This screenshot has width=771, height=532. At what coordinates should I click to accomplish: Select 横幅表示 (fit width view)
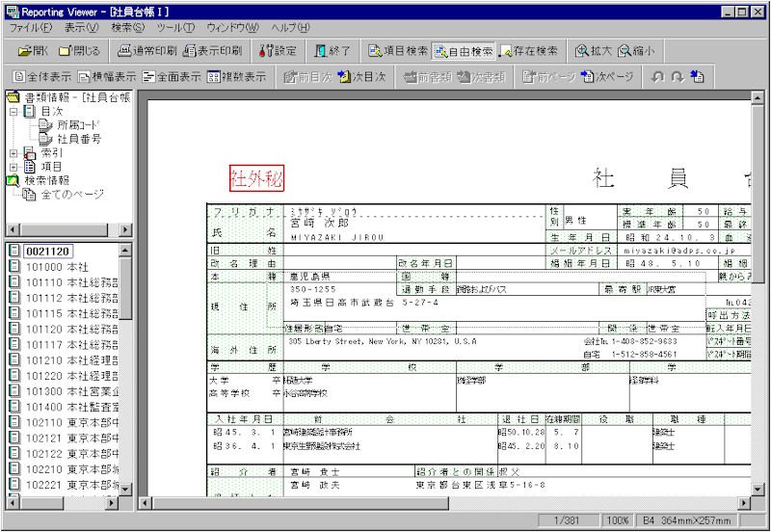point(107,77)
